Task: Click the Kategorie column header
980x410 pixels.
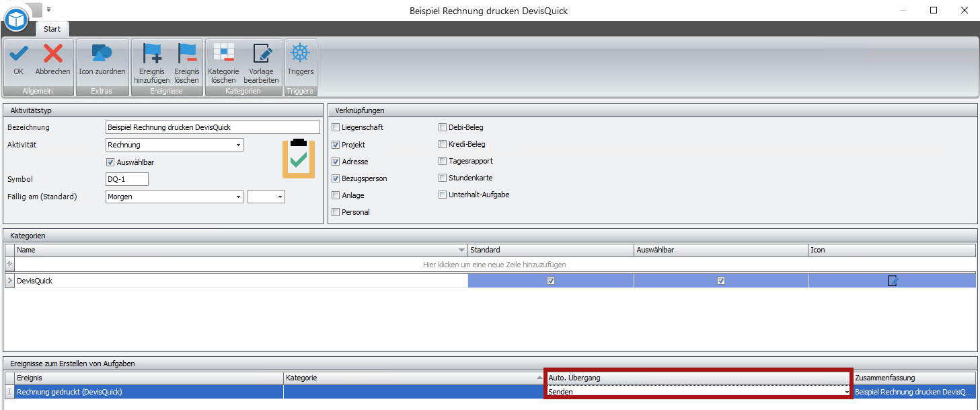Action: click(x=414, y=378)
